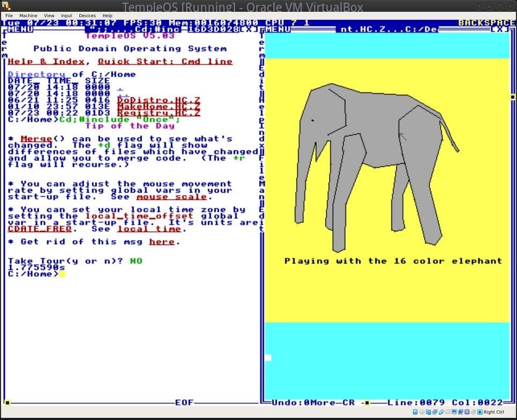Click the shared folders status icon
This screenshot has height=420, width=517.
pos(448,412)
